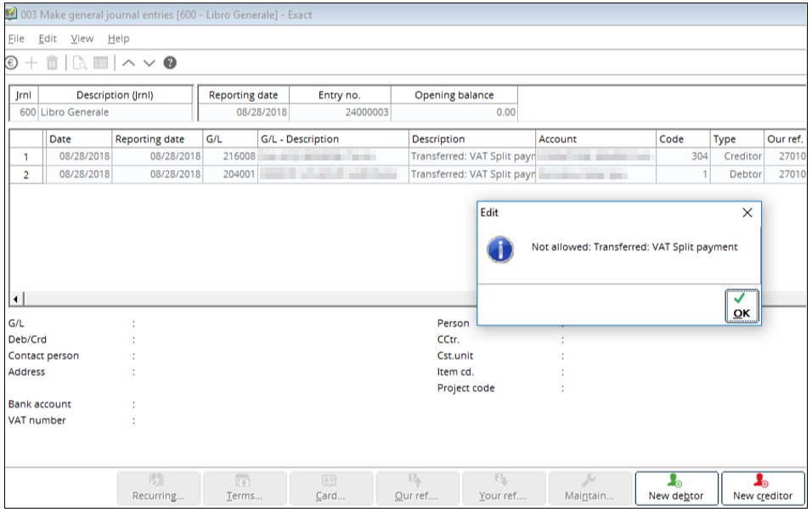812x512 pixels.
Task: Click the plus add-entry toolbar icon
Action: [x=31, y=63]
